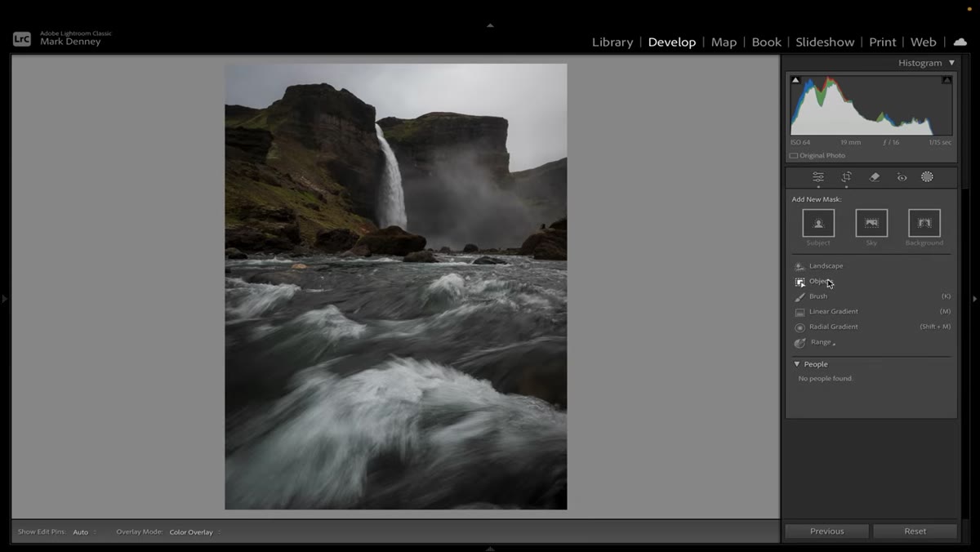Click the '1/15 sec' shutter readout

pos(940,142)
